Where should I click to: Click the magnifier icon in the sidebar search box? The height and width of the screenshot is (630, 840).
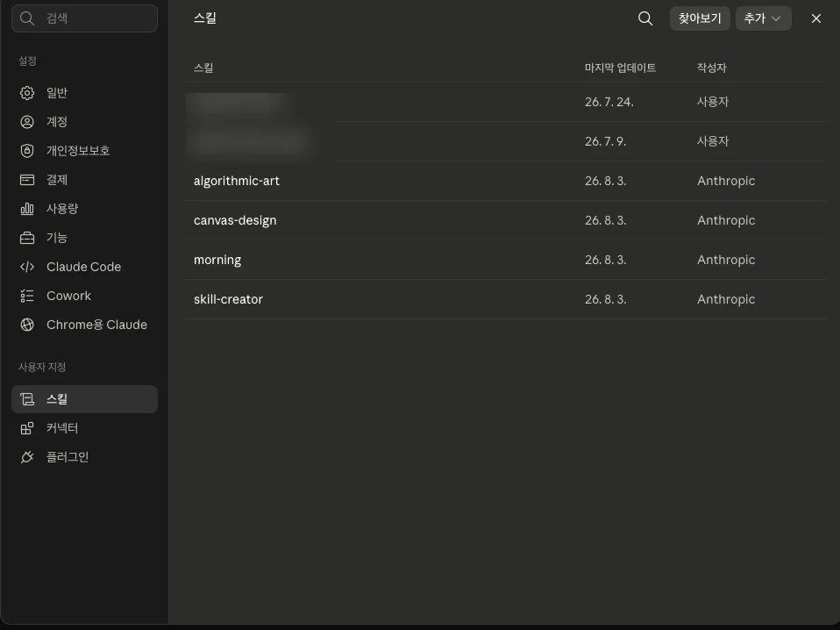pyautogui.click(x=27, y=18)
